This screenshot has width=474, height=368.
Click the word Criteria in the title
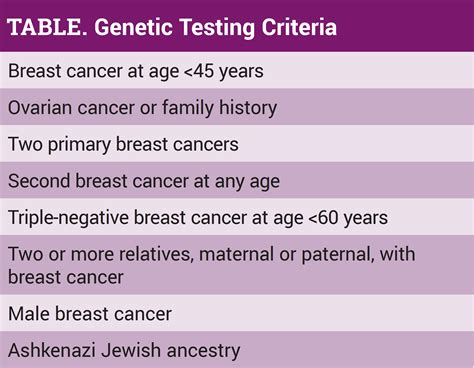299,27
